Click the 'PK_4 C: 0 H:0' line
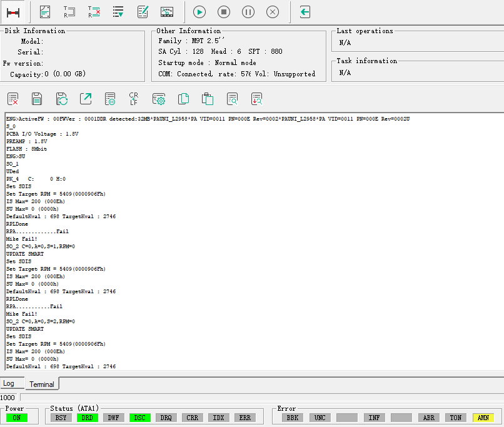Screen dimensions: 504x427 point(36,179)
